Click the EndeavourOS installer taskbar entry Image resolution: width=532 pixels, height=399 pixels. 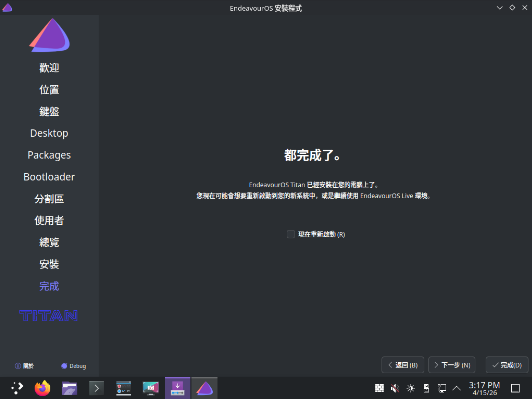point(204,388)
